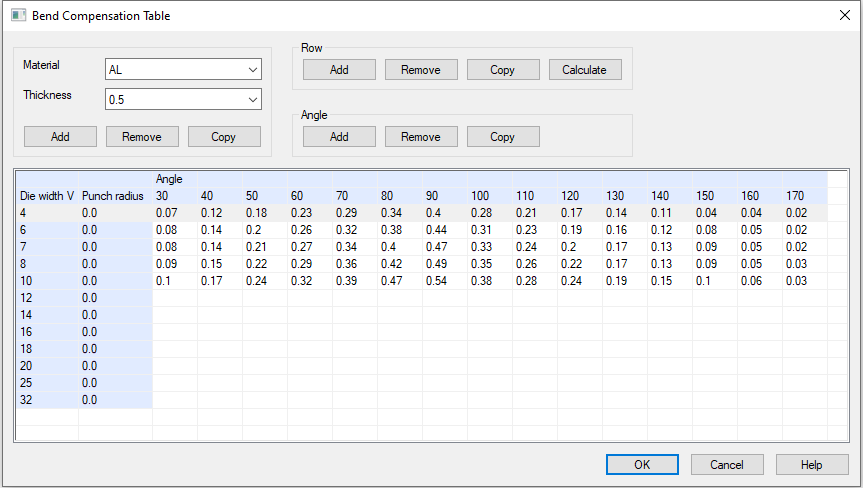
Task: Click the angle 170 column header
Action: pos(804,196)
